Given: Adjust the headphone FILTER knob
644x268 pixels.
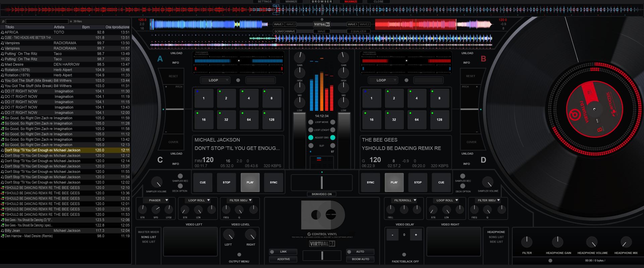Looking at the screenshot, I should click(x=527, y=242).
